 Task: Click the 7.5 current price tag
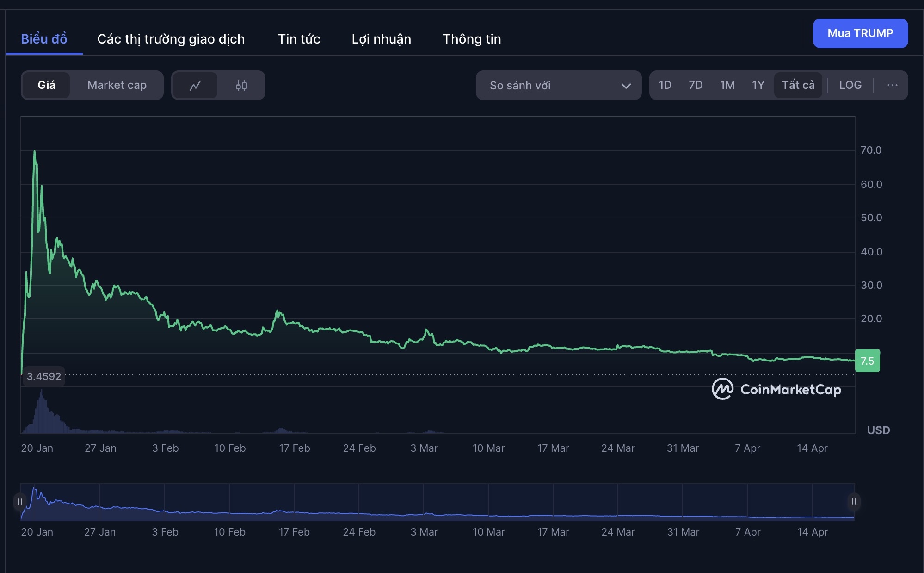tap(867, 361)
